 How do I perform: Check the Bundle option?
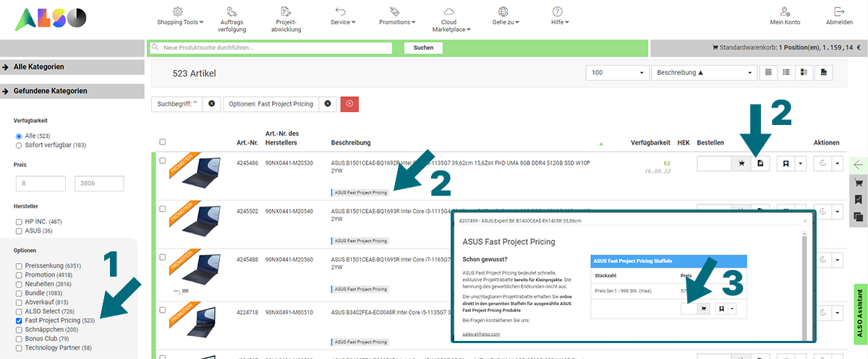(x=19, y=293)
